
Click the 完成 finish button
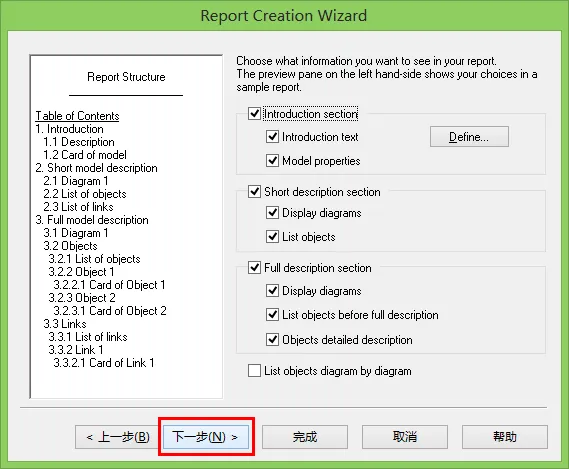305,437
